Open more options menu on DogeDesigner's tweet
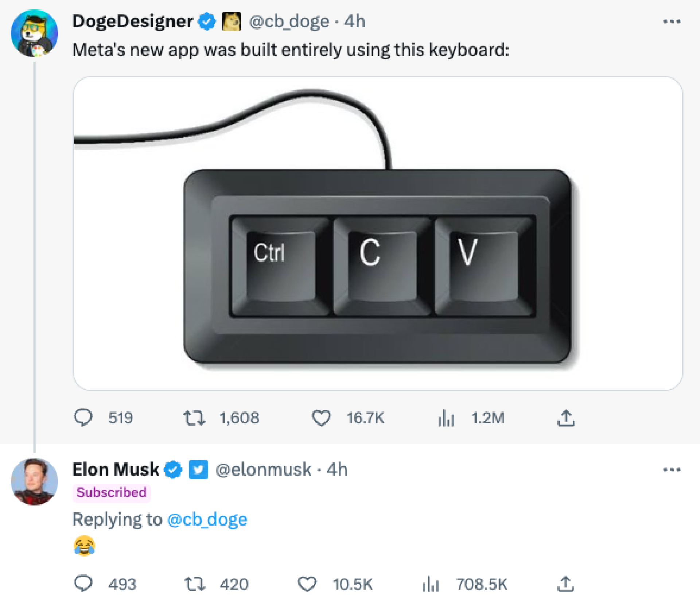Viewport: 700px width, 604px height. [x=672, y=22]
